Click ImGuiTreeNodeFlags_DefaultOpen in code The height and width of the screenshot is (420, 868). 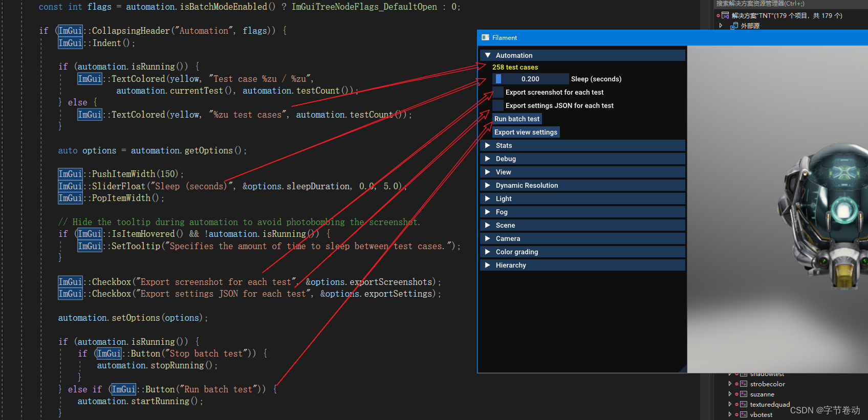364,7
